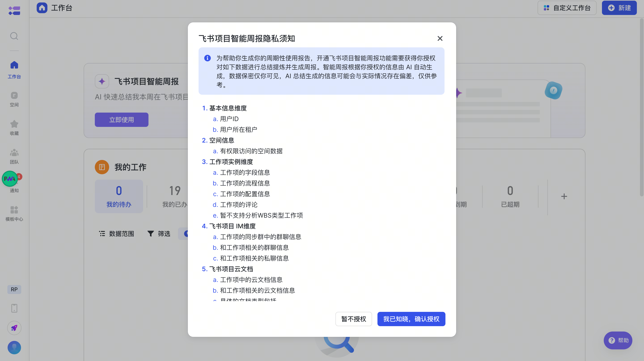Click 暂不授权 button
Viewport: 644px width, 361px height.
tap(353, 319)
